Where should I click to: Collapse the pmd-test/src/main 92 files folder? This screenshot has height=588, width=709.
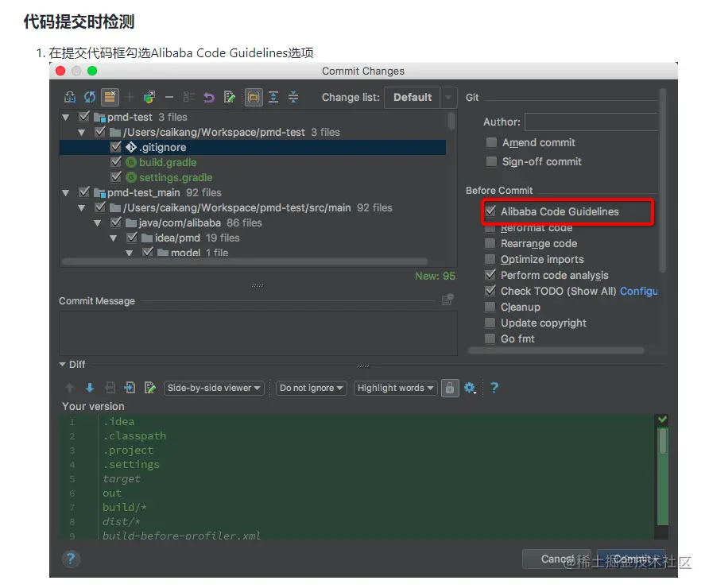point(81,208)
